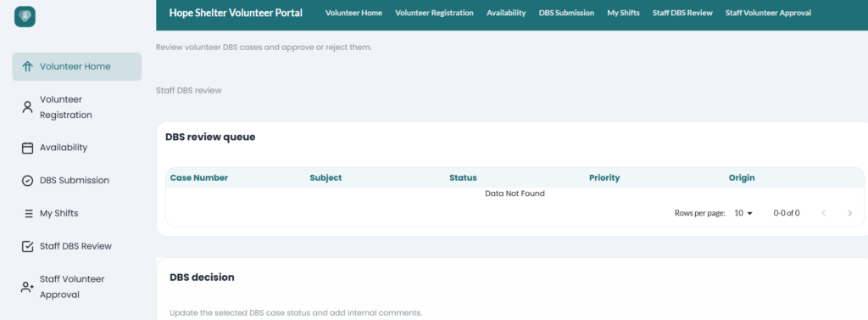Open DBS Submission in the top navigation
The image size is (868, 320).
pyautogui.click(x=566, y=13)
